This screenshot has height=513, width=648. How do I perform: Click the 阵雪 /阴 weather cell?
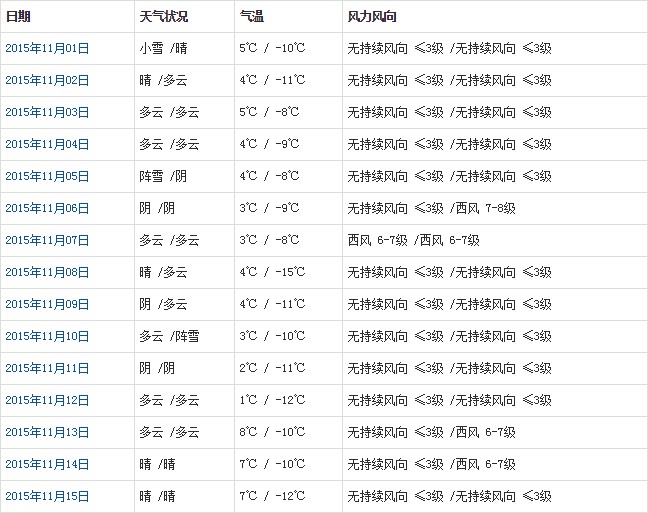164,176
